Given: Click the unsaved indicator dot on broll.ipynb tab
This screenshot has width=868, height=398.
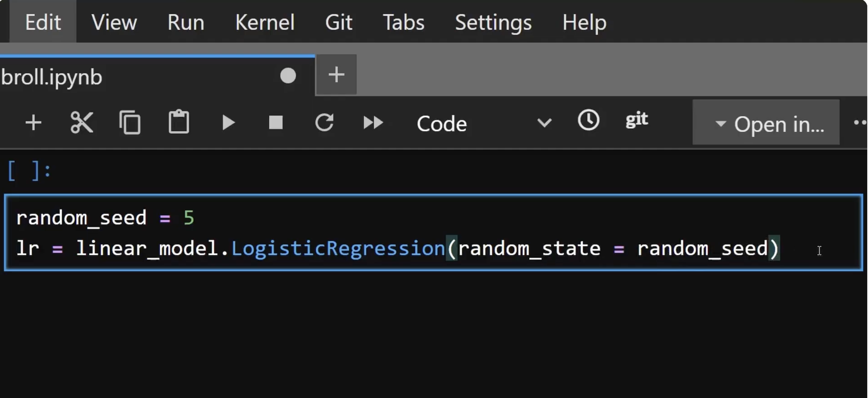Looking at the screenshot, I should 288,75.
